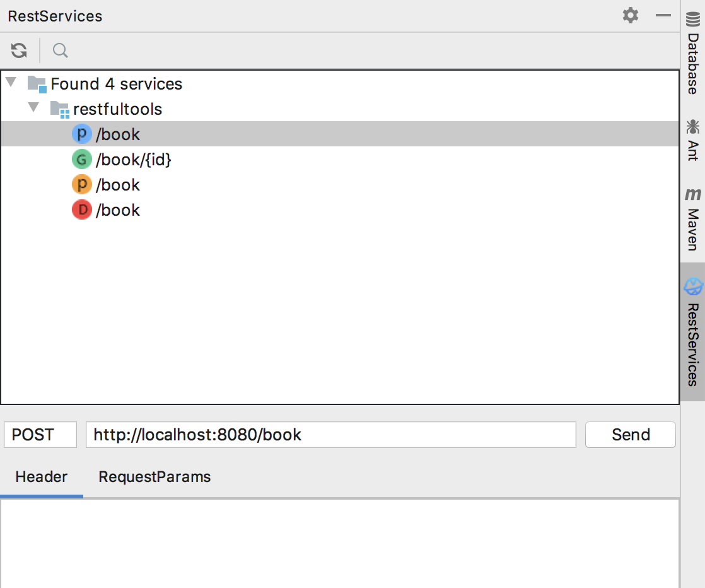705x588 pixels.
Task: Click the green GET icon for /book/{id}
Action: (x=81, y=160)
